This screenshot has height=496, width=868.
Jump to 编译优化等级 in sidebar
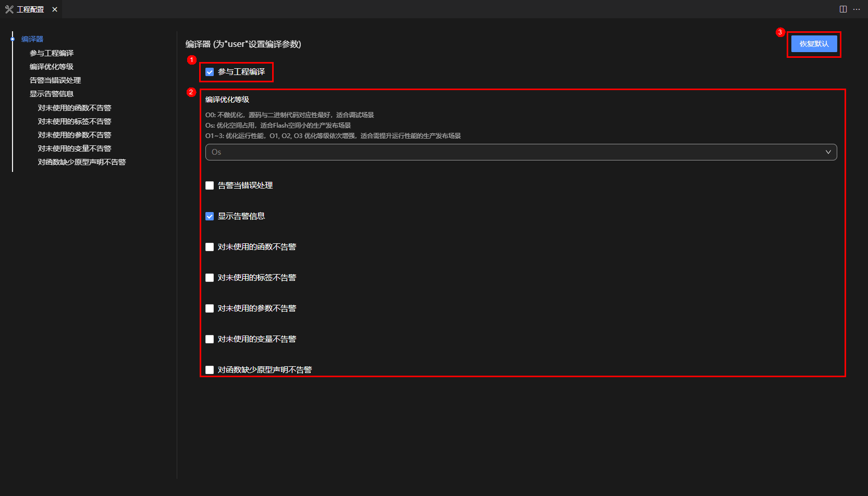click(52, 67)
